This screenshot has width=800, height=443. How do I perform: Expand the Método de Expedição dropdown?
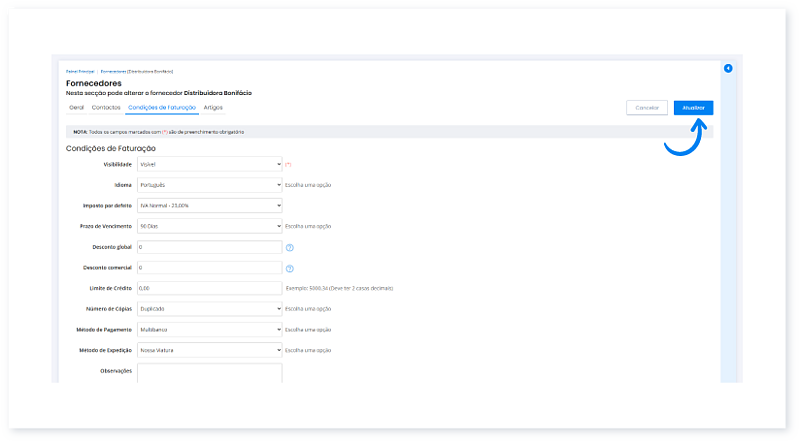coord(209,351)
